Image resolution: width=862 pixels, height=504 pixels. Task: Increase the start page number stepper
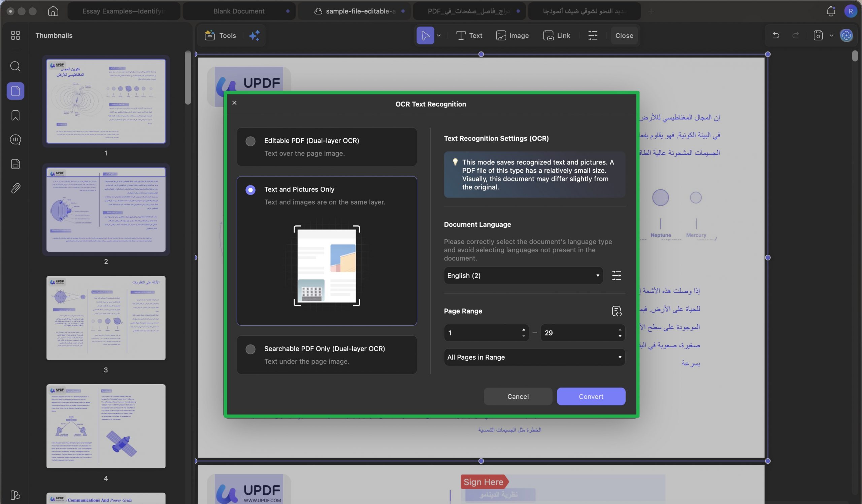[523, 329]
